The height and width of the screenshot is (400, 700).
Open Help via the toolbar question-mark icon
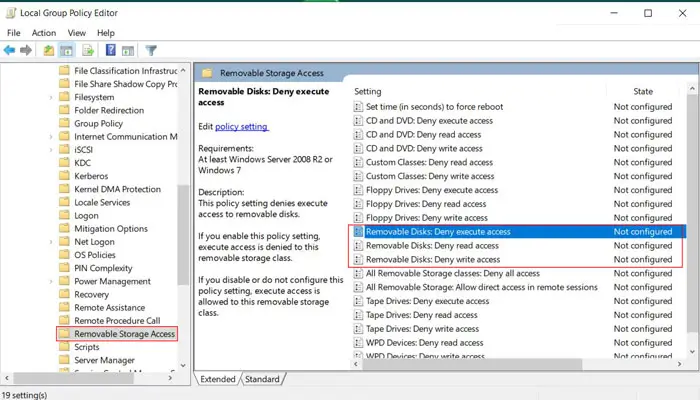pyautogui.click(x=110, y=50)
